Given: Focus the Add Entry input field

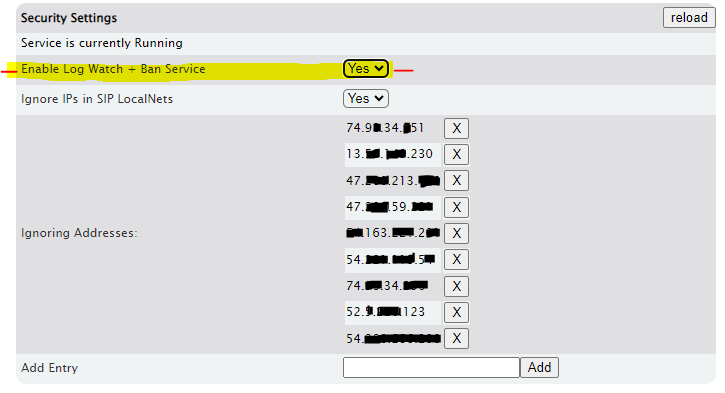Looking at the screenshot, I should pyautogui.click(x=431, y=368).
